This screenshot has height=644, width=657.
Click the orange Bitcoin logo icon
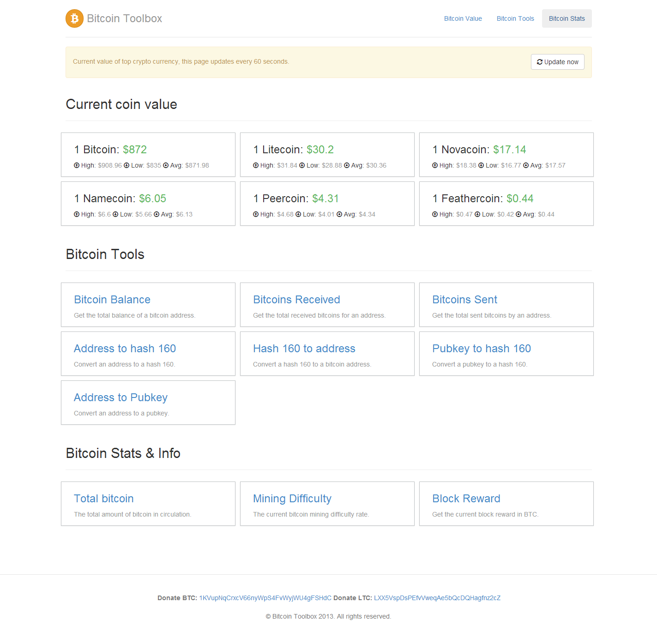click(x=74, y=18)
